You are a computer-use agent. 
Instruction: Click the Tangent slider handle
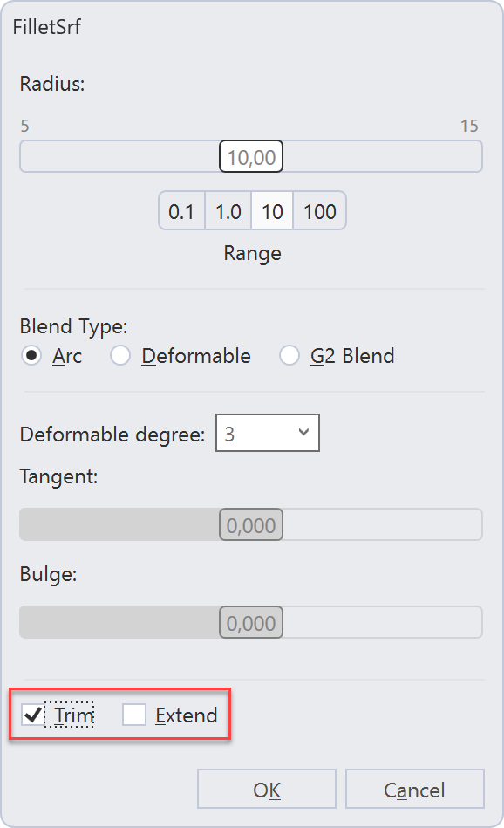(251, 524)
